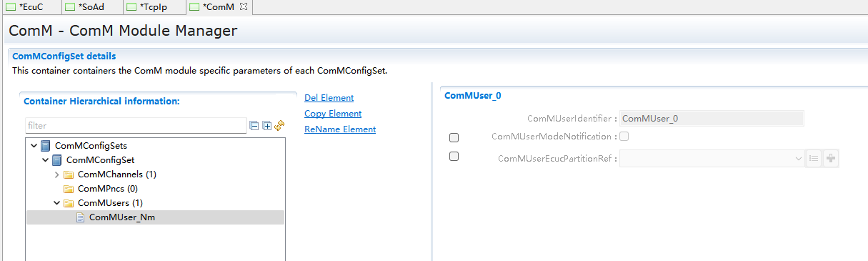Collapse all tree nodes icon

tap(254, 126)
